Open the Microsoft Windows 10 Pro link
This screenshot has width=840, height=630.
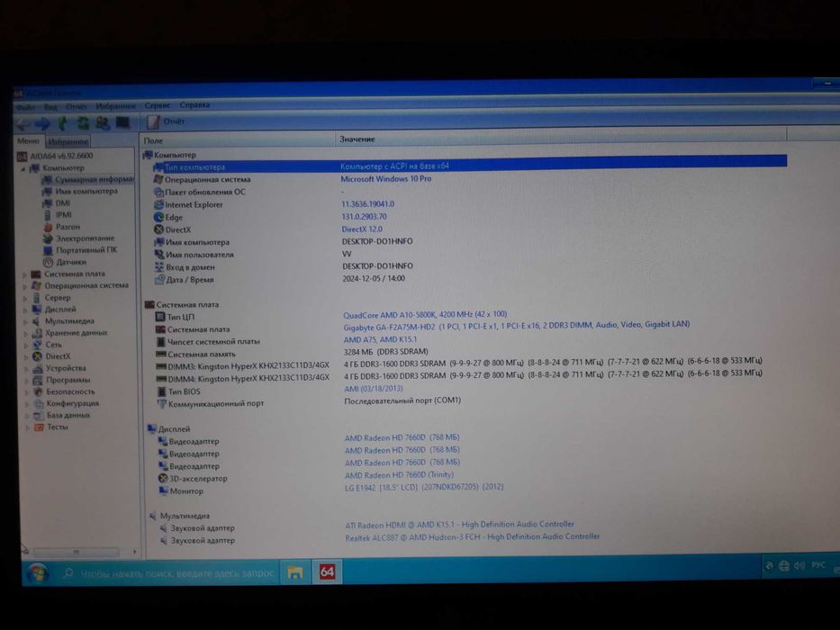click(x=385, y=179)
